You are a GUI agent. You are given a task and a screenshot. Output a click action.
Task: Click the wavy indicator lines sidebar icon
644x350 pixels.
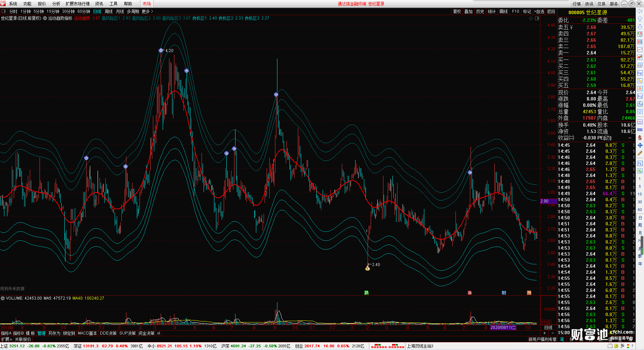(x=640, y=122)
